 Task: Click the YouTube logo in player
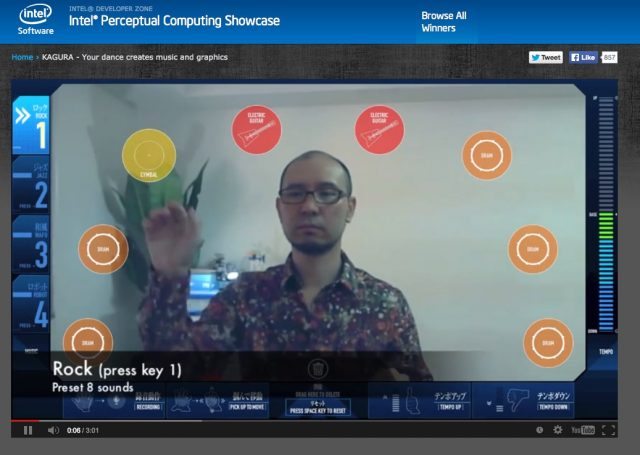coord(582,430)
